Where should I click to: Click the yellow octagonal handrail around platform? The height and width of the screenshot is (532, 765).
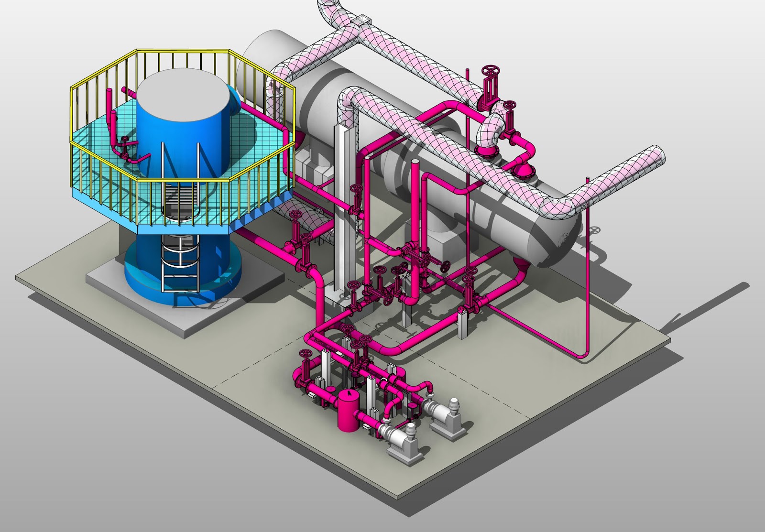(182, 115)
